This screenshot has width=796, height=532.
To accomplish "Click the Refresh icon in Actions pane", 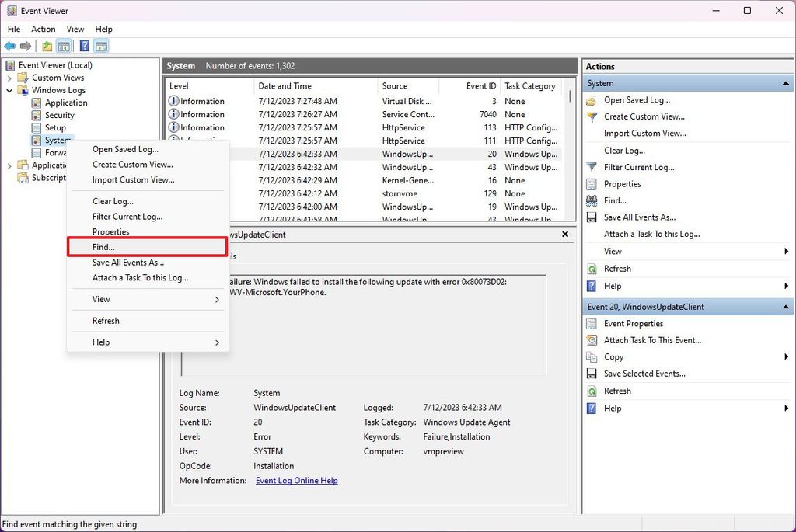I will coord(592,268).
